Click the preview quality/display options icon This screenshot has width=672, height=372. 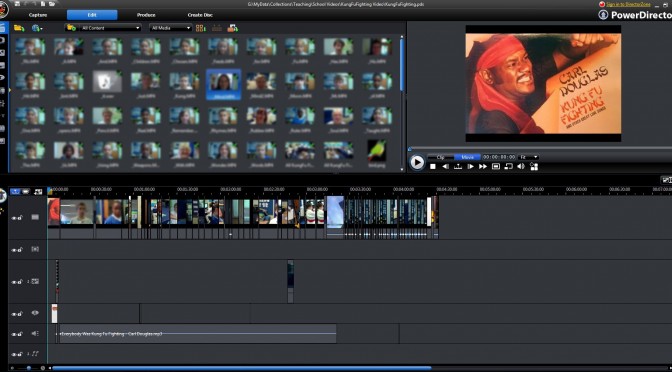click(x=508, y=166)
